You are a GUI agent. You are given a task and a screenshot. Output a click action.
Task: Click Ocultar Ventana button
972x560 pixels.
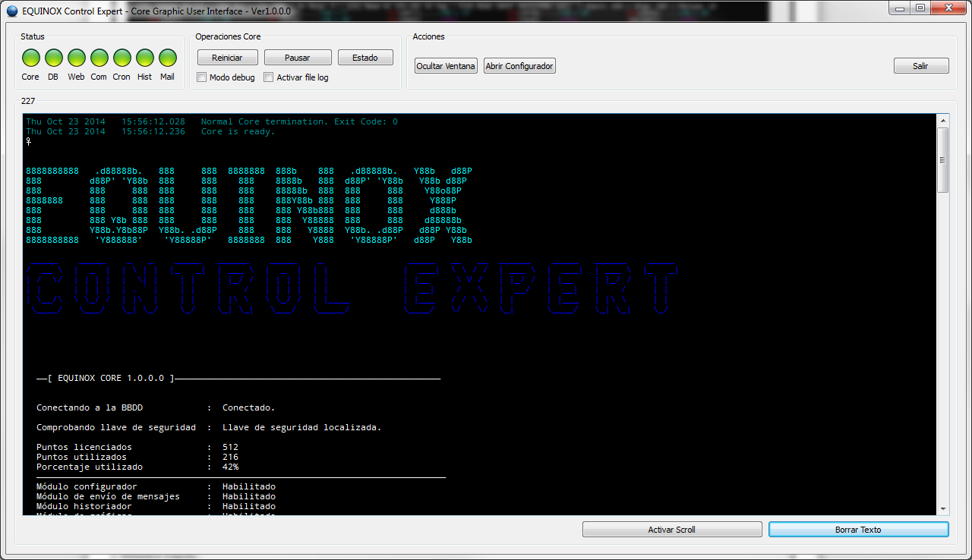coord(446,66)
